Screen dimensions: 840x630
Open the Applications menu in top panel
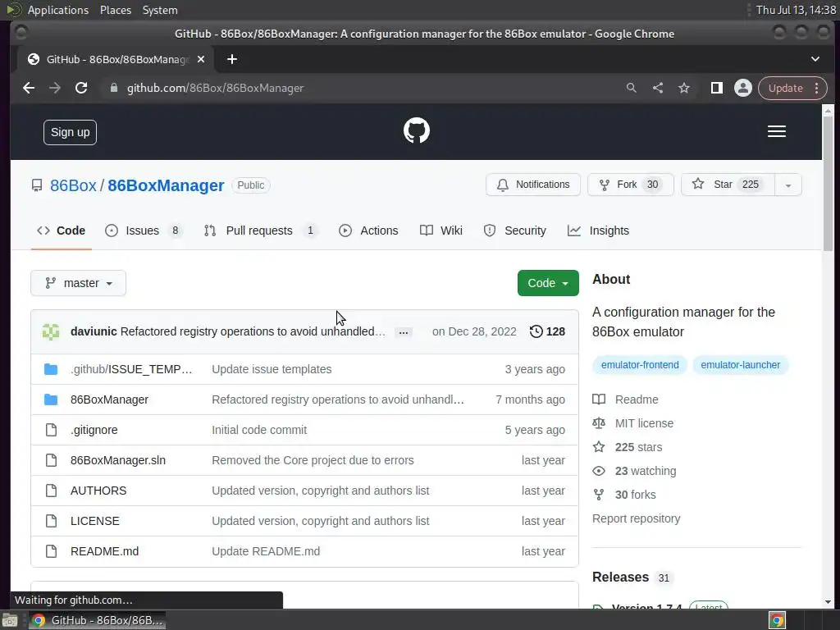(58, 10)
